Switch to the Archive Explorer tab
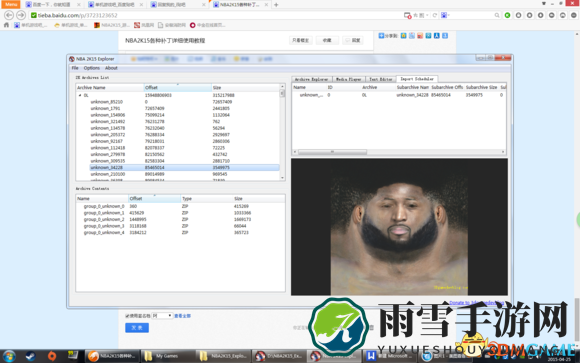The height and width of the screenshot is (363, 580). [x=311, y=79]
